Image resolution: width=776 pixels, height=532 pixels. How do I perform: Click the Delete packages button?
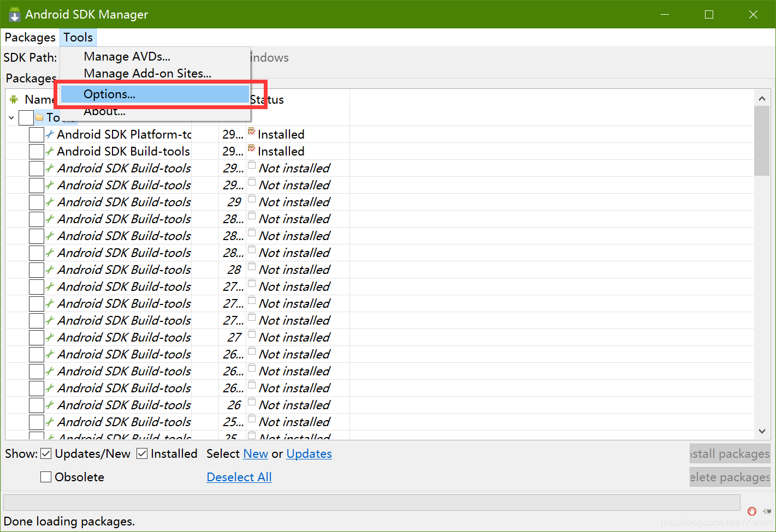[x=730, y=477]
